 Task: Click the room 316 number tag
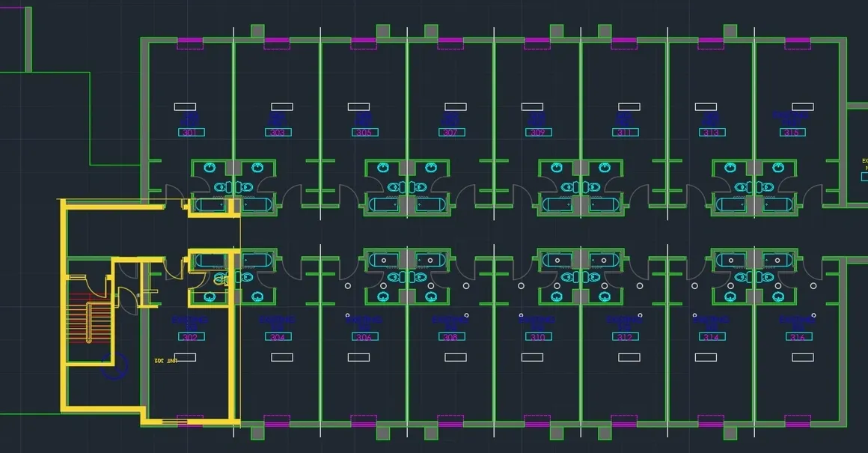[798, 337]
